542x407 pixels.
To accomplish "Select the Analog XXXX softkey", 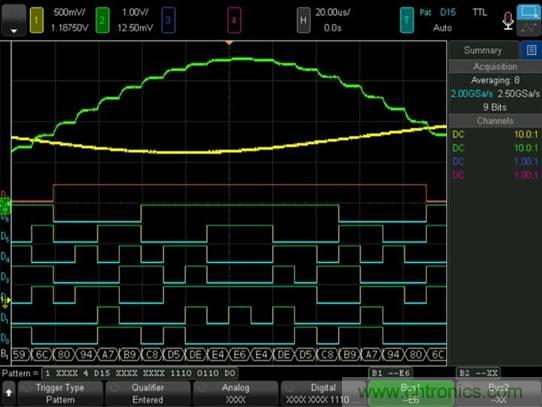I will (x=236, y=394).
